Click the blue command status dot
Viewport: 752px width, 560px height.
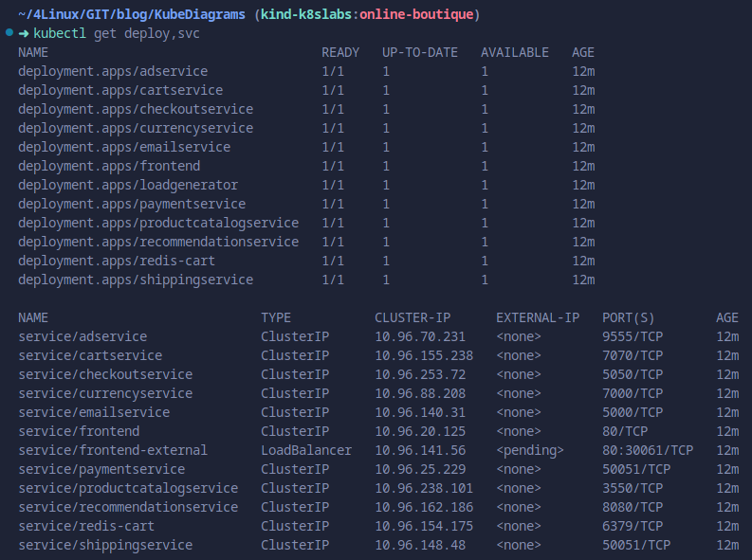click(x=9, y=33)
